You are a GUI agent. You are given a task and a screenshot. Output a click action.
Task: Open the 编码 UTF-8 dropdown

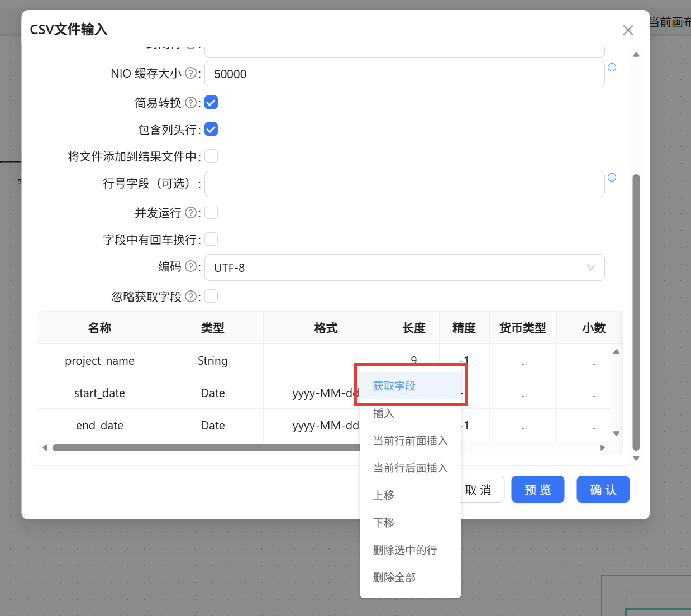point(404,268)
